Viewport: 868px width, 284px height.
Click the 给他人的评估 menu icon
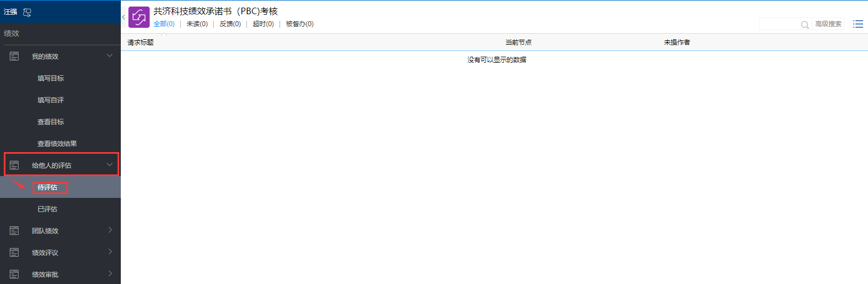(14, 165)
